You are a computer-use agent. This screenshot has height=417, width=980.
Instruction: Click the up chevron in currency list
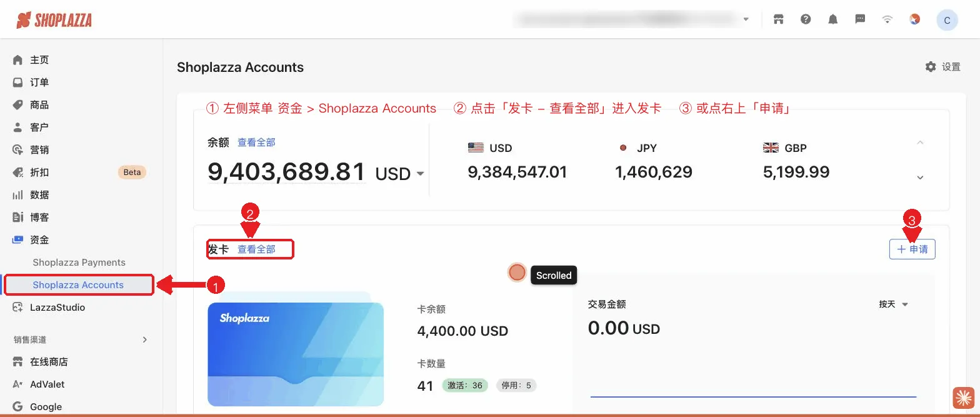[x=920, y=143]
